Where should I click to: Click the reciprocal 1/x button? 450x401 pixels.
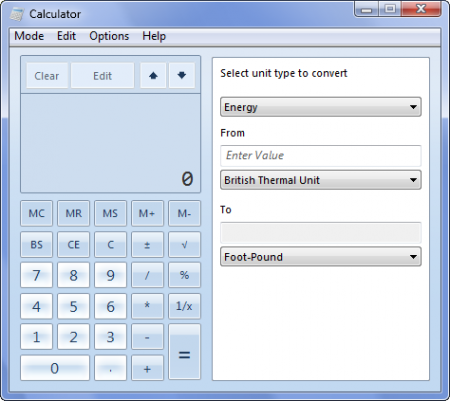[184, 306]
